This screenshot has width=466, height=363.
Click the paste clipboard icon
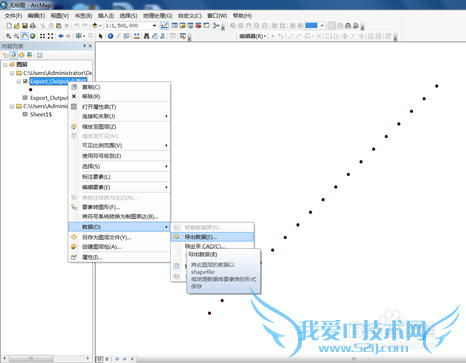click(x=59, y=25)
